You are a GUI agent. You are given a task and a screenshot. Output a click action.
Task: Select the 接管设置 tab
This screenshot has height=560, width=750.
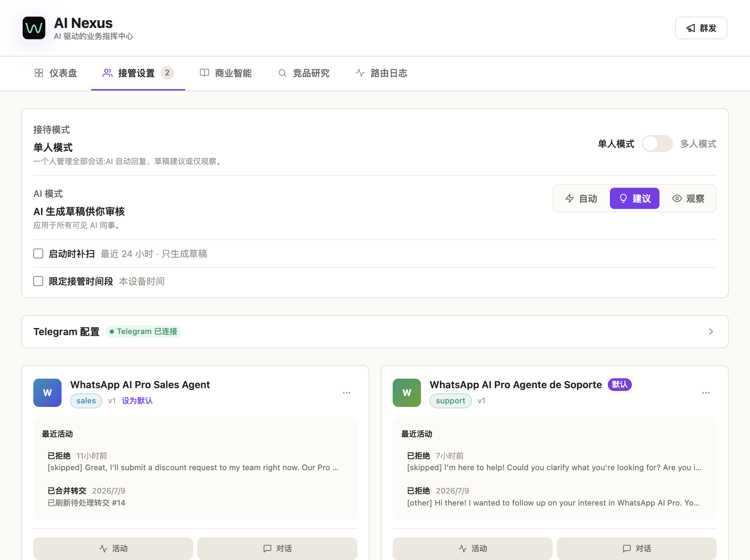pos(138,73)
